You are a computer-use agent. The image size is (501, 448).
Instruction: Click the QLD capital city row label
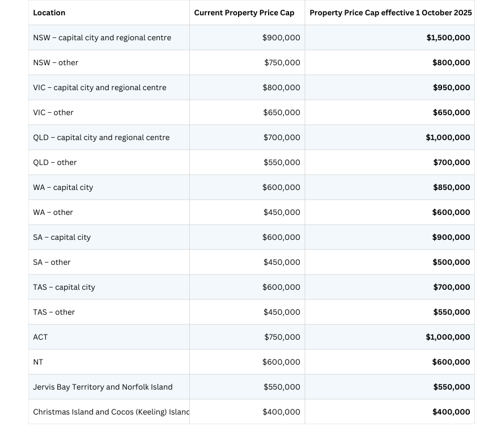(101, 137)
